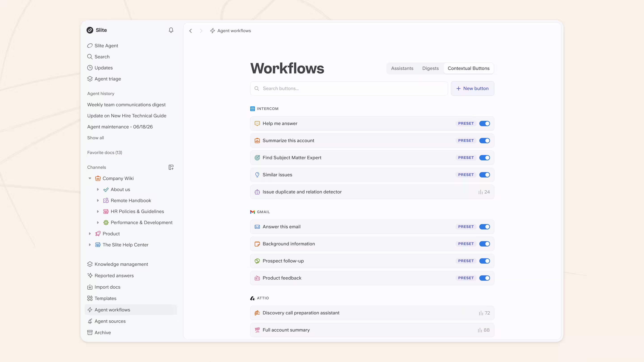Click the Background information calendar icon
This screenshot has height=362, width=644.
257,244
